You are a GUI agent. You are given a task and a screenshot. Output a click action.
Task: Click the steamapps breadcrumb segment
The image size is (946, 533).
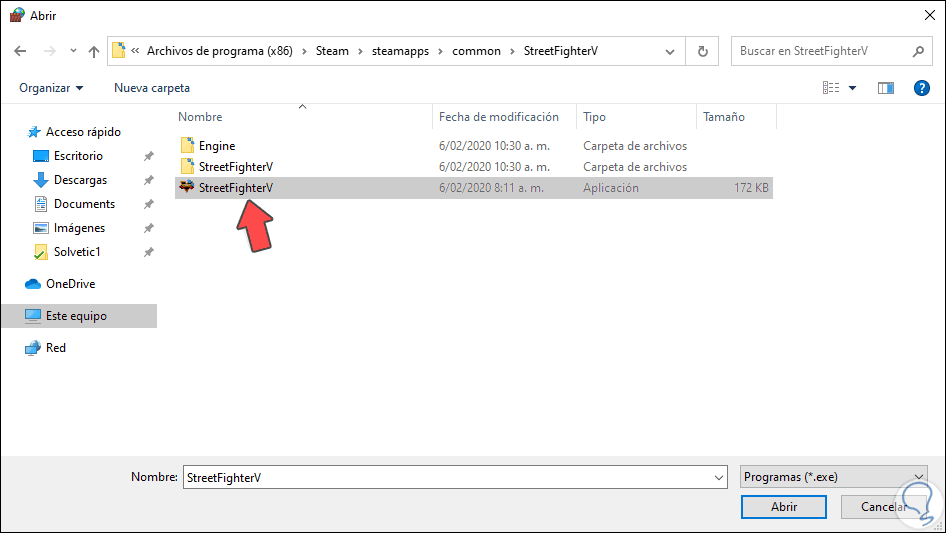coord(400,51)
